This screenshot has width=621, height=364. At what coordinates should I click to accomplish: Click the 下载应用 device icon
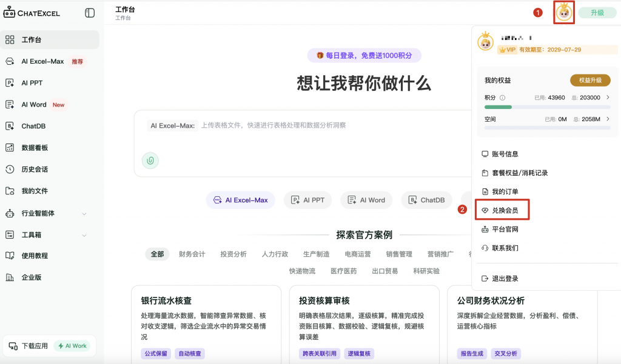[13, 346]
